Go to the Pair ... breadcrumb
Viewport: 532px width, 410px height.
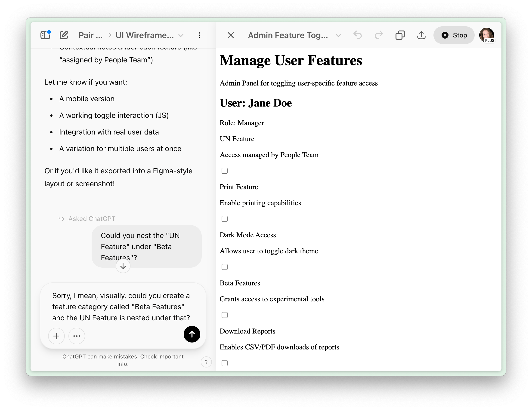point(91,35)
